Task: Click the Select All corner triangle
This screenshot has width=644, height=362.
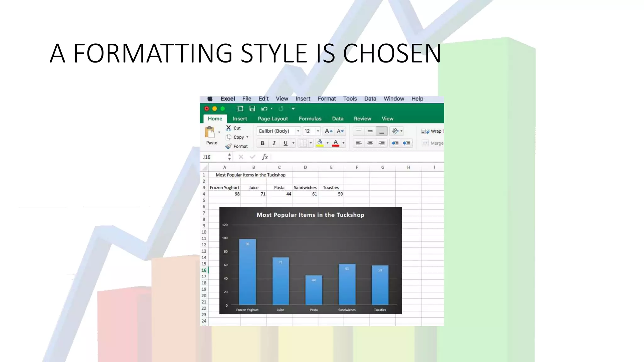Action: pos(204,167)
